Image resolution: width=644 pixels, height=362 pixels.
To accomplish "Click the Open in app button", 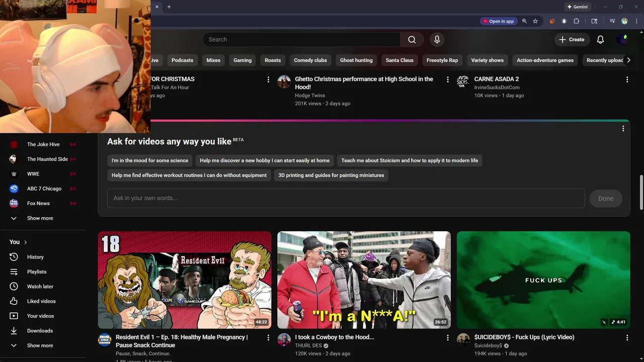I will pyautogui.click(x=499, y=21).
